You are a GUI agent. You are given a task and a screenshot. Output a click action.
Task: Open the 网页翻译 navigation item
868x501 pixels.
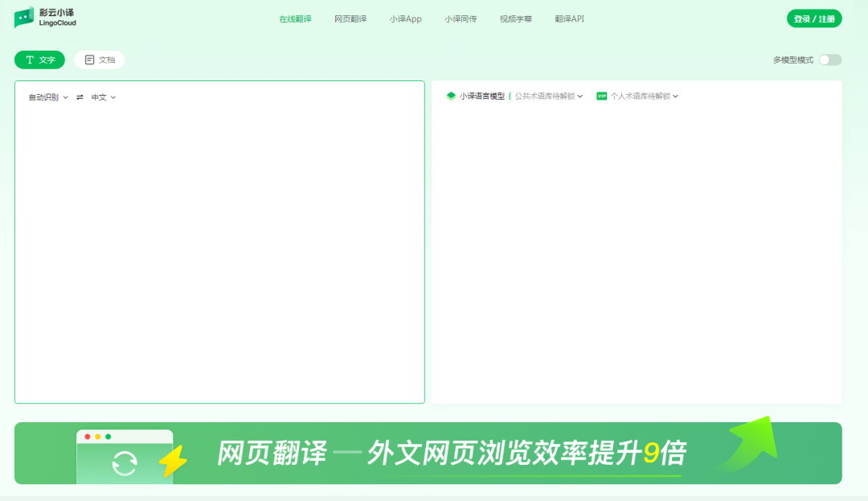[x=350, y=18]
